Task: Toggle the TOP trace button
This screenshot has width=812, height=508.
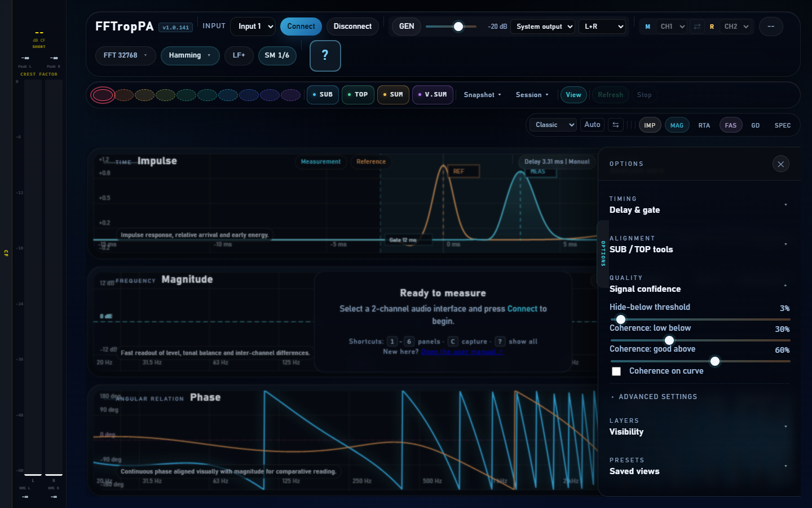Action: [x=358, y=95]
